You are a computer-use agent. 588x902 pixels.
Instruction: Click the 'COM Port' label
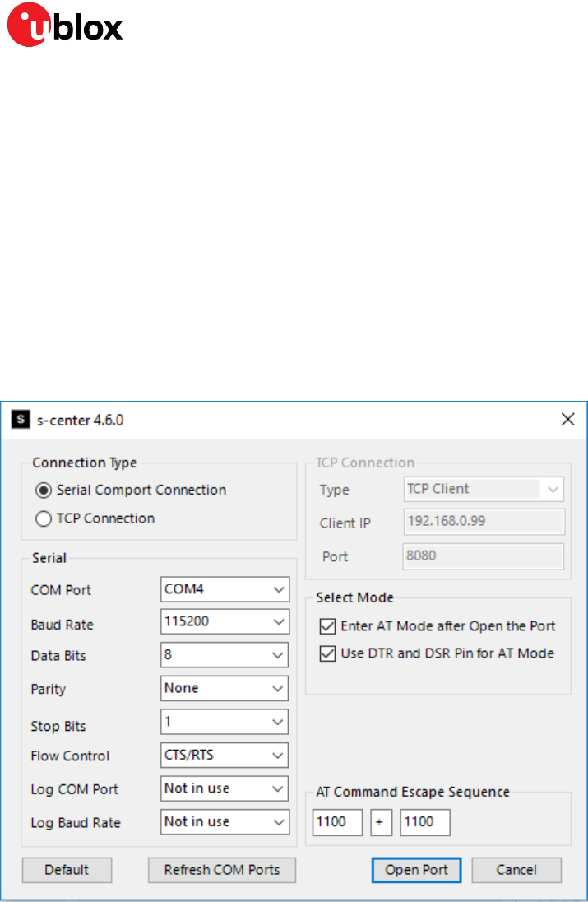[x=61, y=590]
